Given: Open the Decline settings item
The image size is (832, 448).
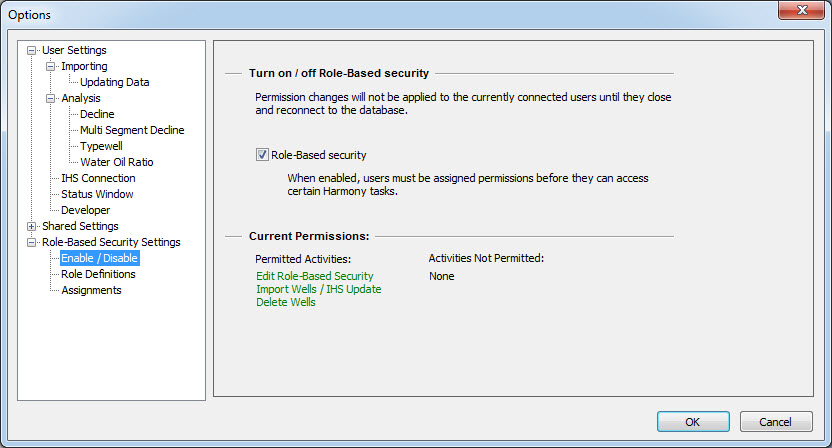Looking at the screenshot, I should pyautogui.click(x=97, y=114).
